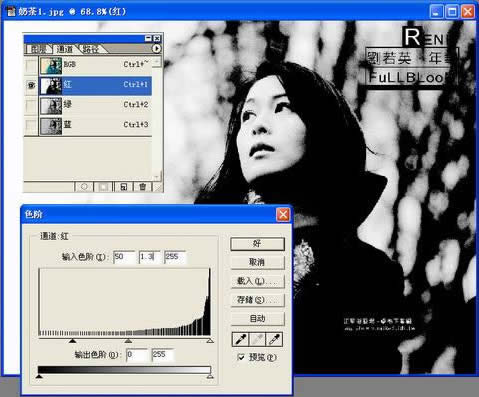
Task: Select the white point eyedropper
Action: click(x=274, y=339)
